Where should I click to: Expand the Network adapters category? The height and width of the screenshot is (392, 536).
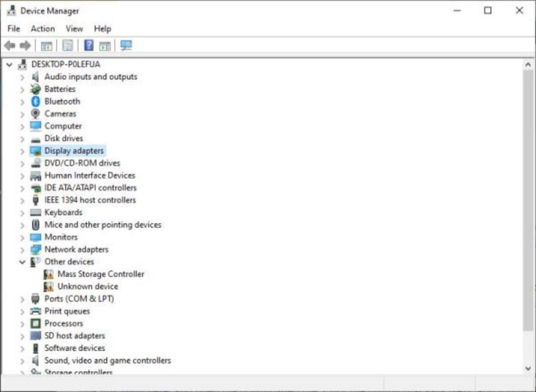(22, 250)
